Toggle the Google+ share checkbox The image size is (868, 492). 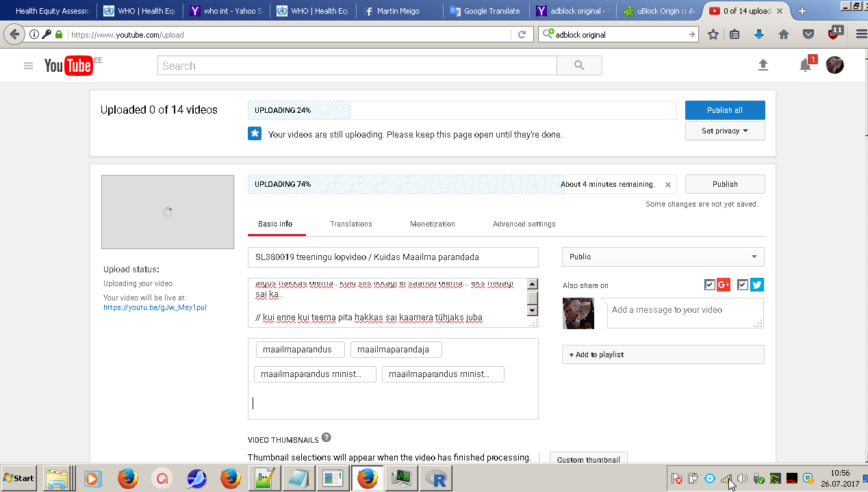[x=709, y=285]
